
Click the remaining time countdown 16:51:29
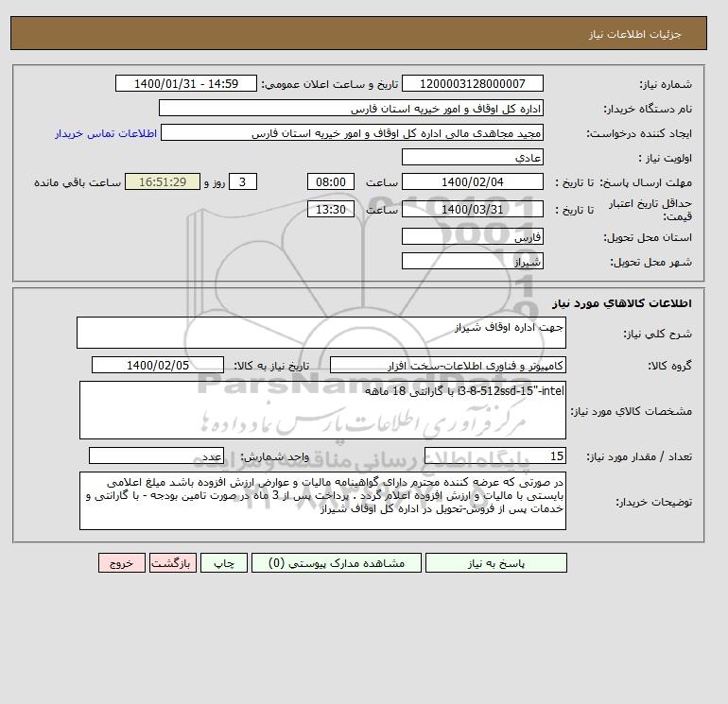pyautogui.click(x=163, y=182)
